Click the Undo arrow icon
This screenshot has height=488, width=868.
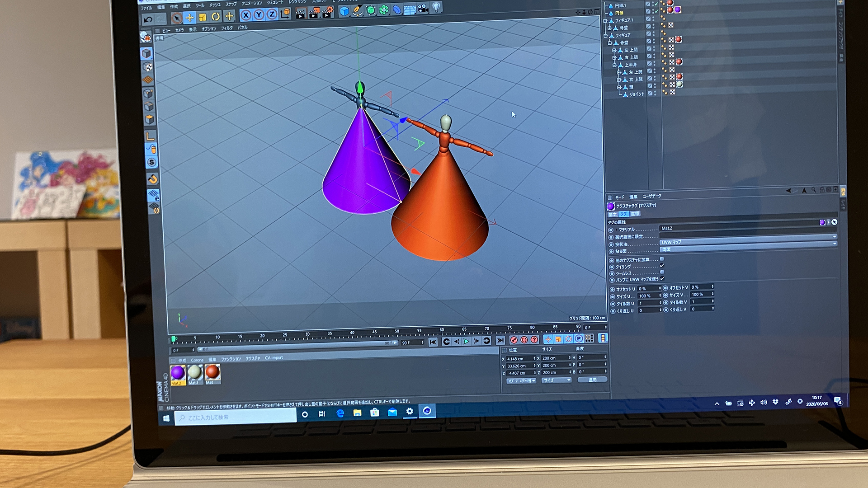pyautogui.click(x=148, y=19)
